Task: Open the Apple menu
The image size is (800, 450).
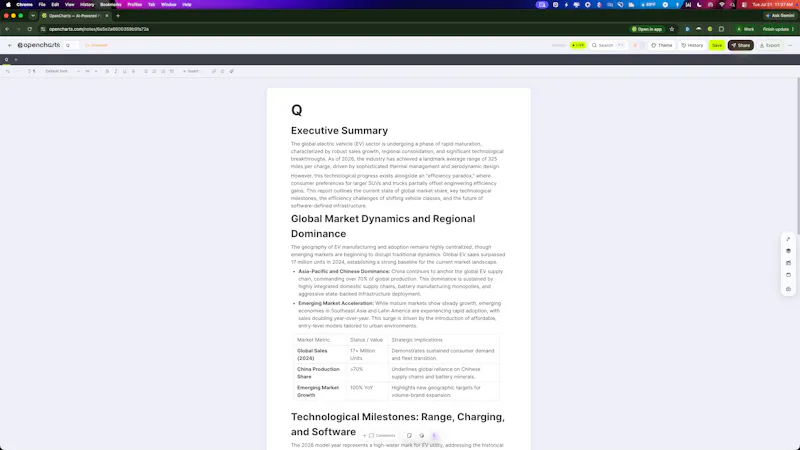Action: coord(8,5)
